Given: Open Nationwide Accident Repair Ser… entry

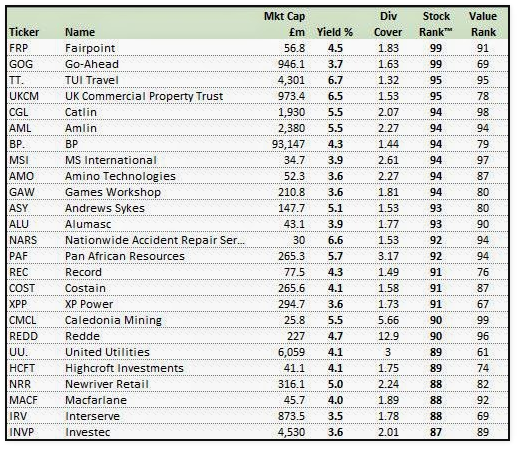Looking at the screenshot, I should (155, 240).
